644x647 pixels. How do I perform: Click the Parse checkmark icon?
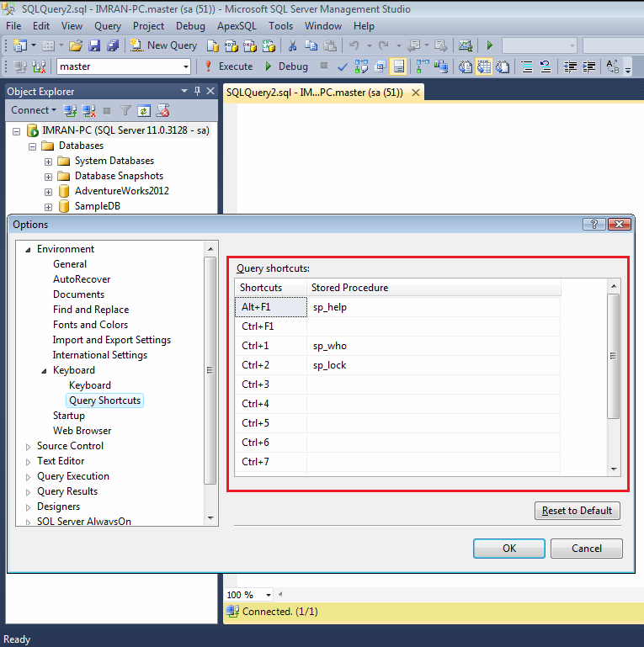point(343,66)
